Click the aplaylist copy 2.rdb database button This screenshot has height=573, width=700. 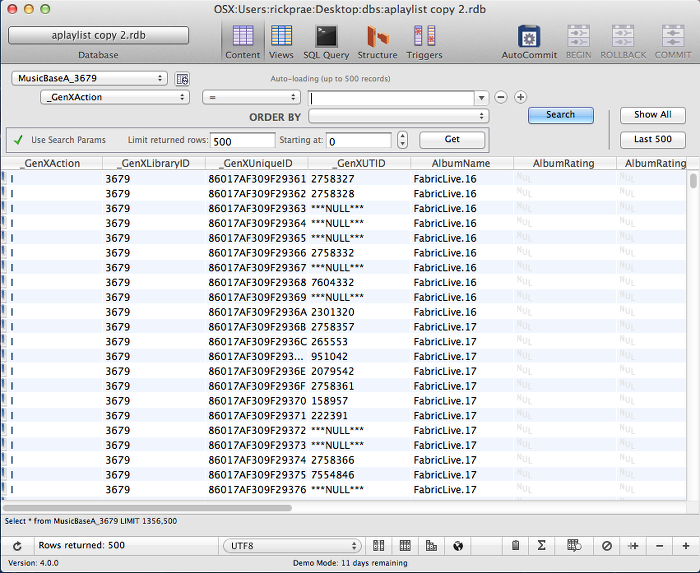(x=98, y=35)
